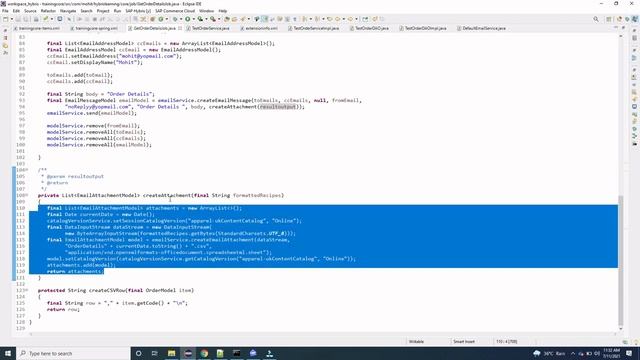640x360 pixels.
Task: Click the createCSVRow method name
Action: pyautogui.click(x=107, y=290)
